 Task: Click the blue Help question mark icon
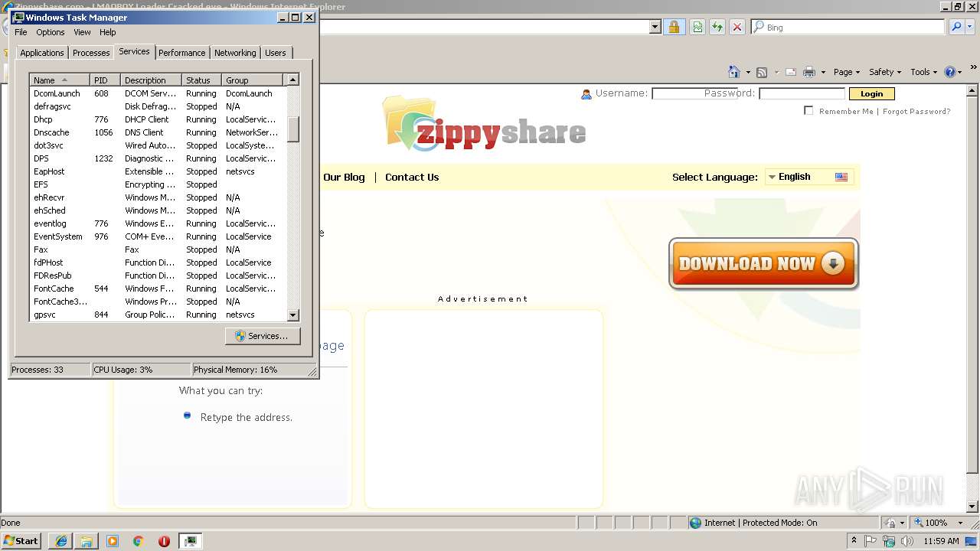click(950, 72)
